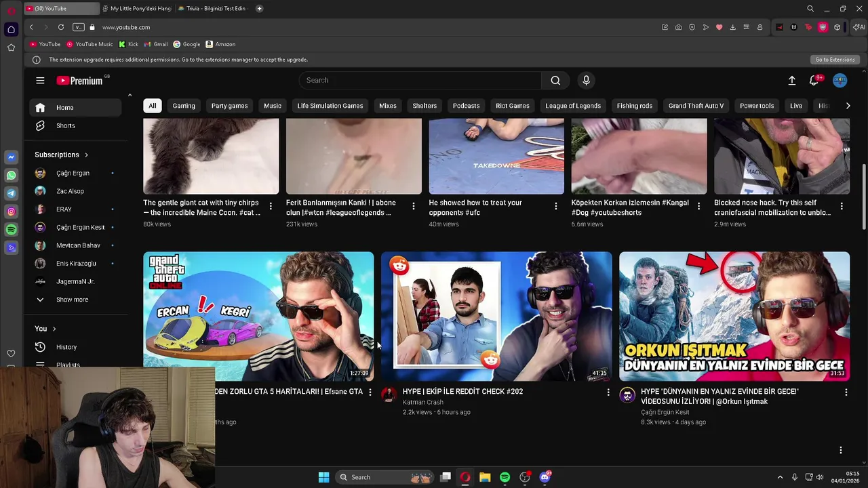Open the Amazon bookmark
The image size is (868, 488).
tap(221, 44)
